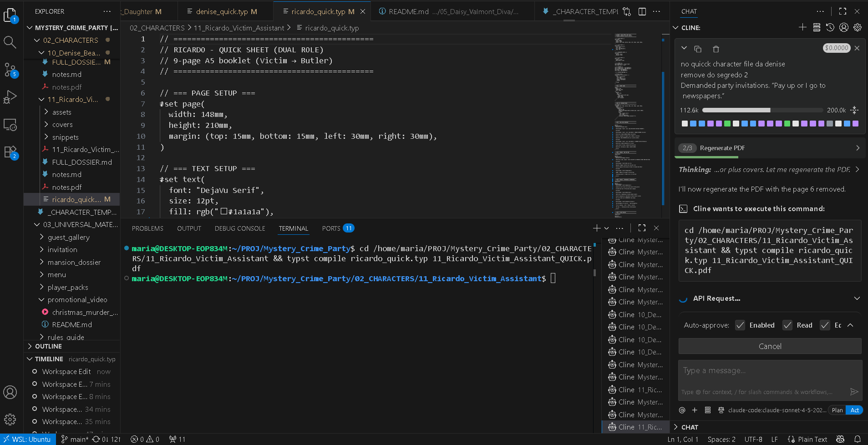Viewport: 868px width, 445px height.
Task: Open Cline history clock icon
Action: coord(830,28)
